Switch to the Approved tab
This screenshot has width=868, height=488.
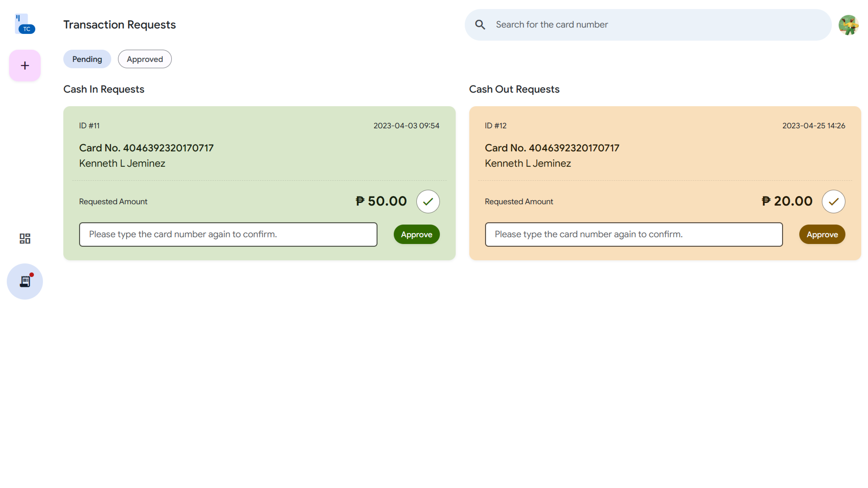[145, 59]
